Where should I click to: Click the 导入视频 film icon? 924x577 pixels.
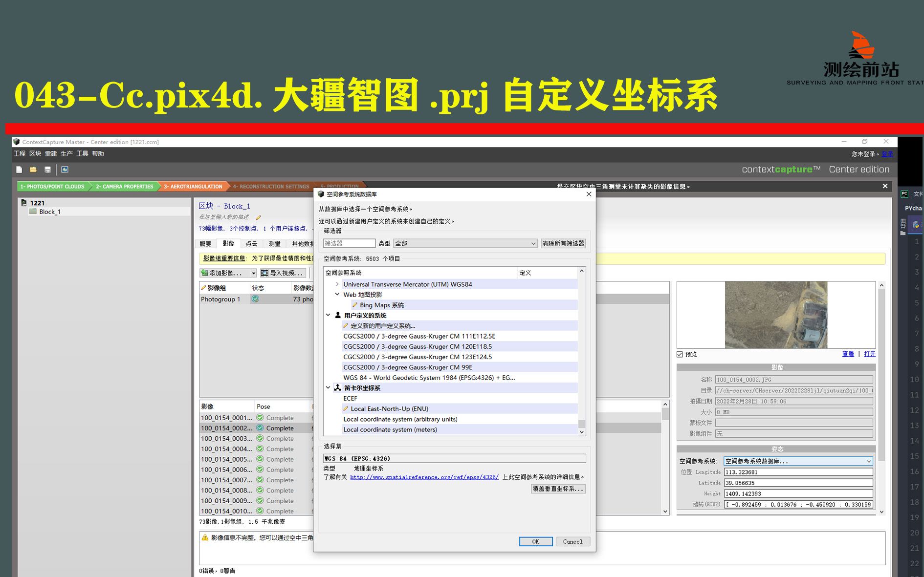coord(264,273)
